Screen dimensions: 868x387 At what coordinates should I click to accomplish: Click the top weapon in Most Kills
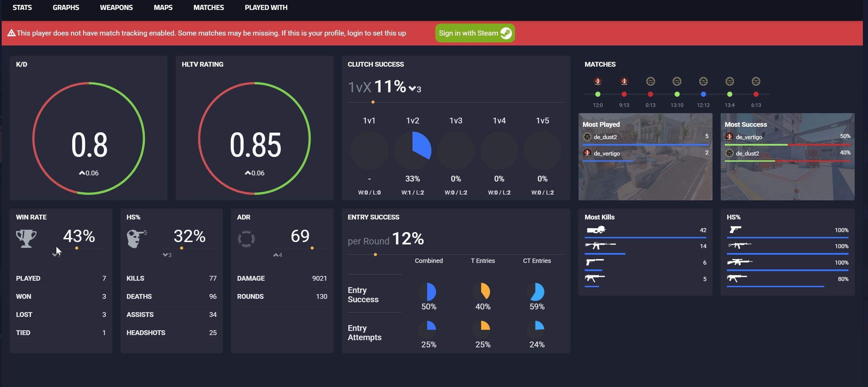coord(596,230)
